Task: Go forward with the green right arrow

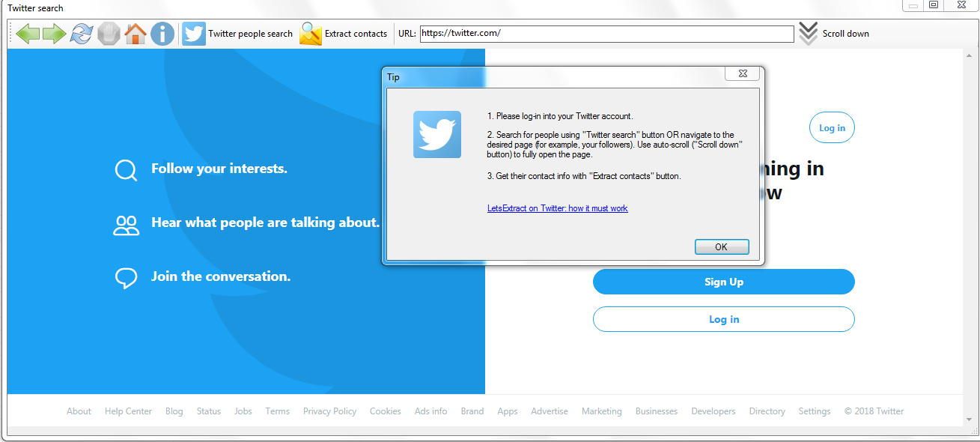Action: 54,34
